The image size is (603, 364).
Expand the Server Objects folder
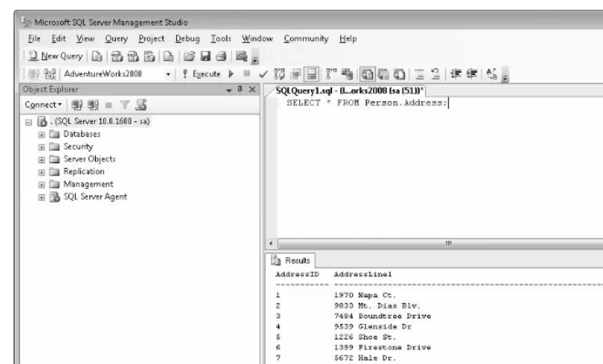click(x=42, y=160)
